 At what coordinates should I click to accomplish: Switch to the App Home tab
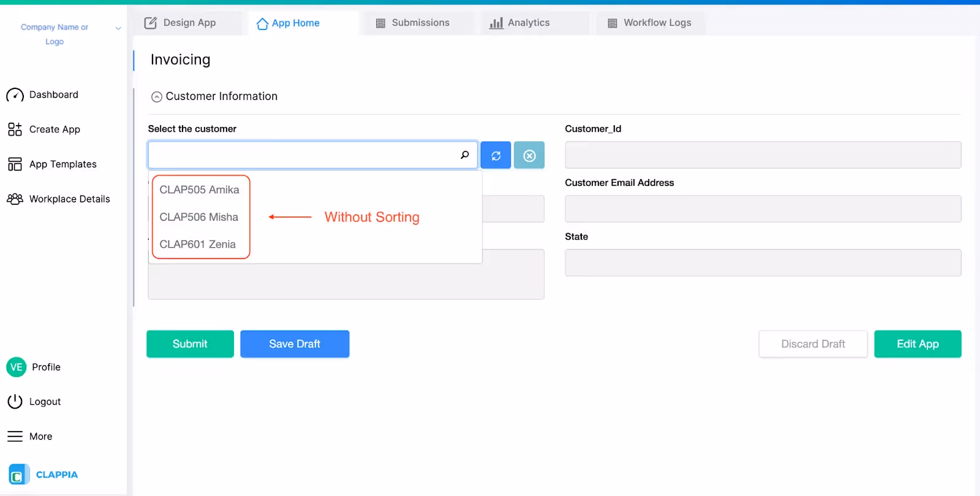303,23
